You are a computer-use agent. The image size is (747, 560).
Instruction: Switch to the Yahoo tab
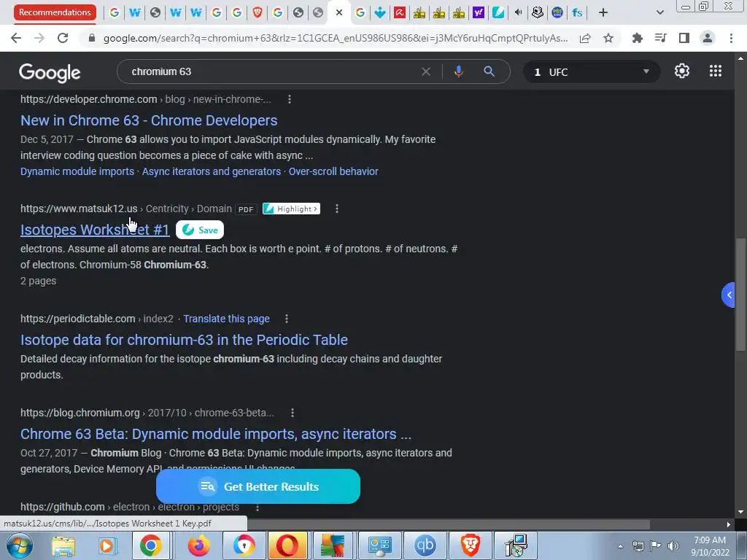point(479,12)
